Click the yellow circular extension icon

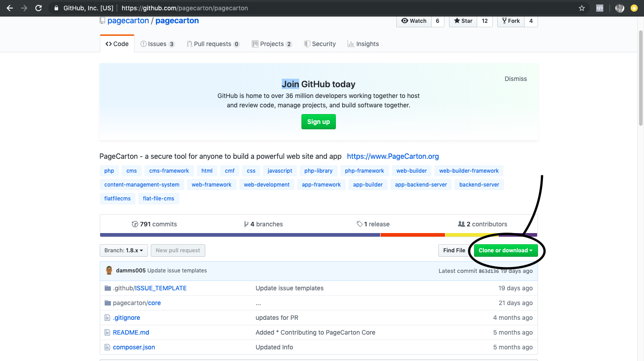[634, 8]
